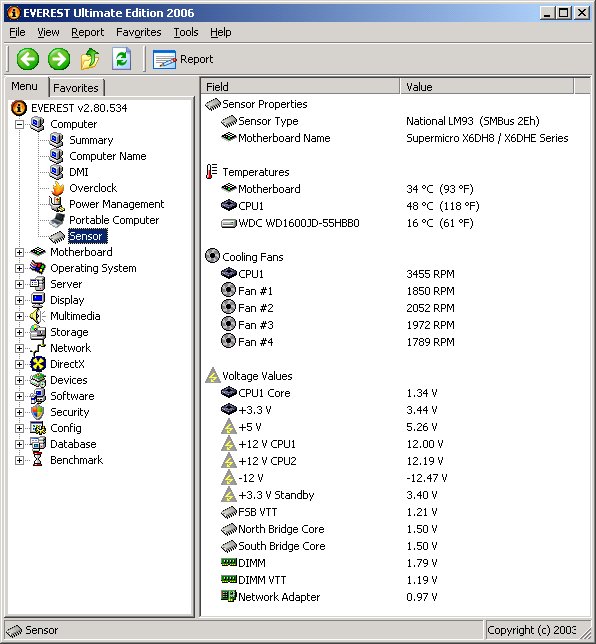The width and height of the screenshot is (596, 644).
Task: Open the Report wizard from toolbar
Action: 183,59
